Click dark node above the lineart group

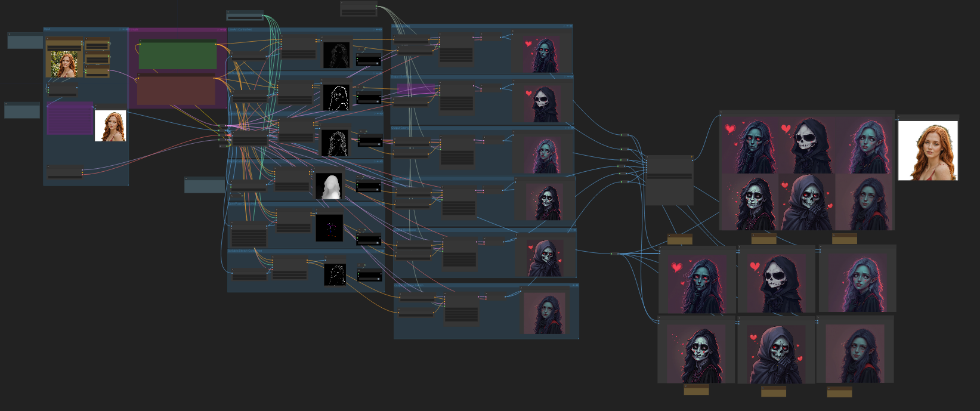[x=245, y=16]
